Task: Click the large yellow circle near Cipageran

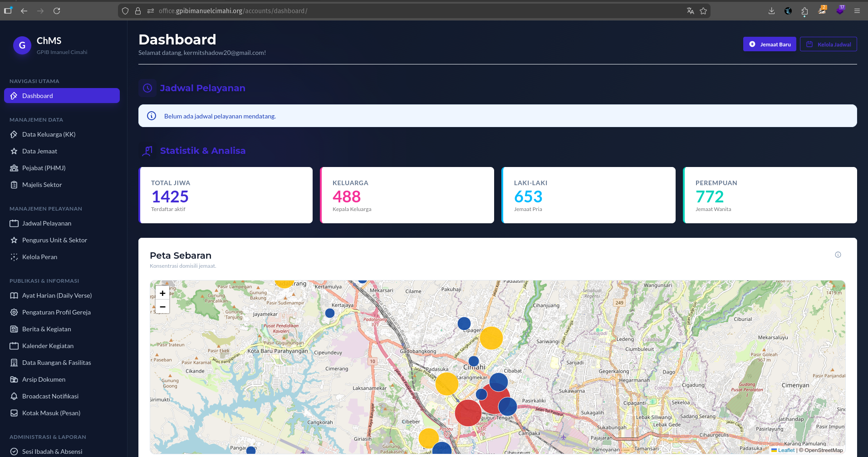Action: click(x=491, y=338)
